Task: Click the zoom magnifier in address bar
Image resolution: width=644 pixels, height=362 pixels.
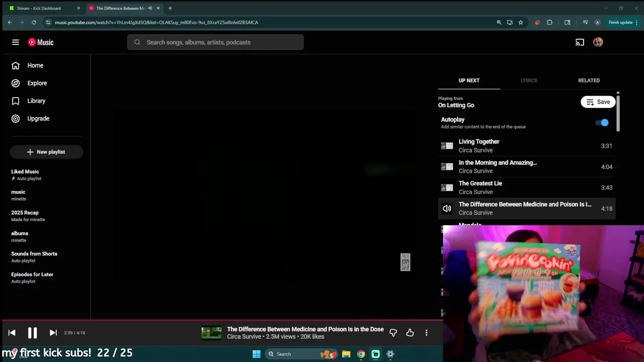Action: (499, 22)
